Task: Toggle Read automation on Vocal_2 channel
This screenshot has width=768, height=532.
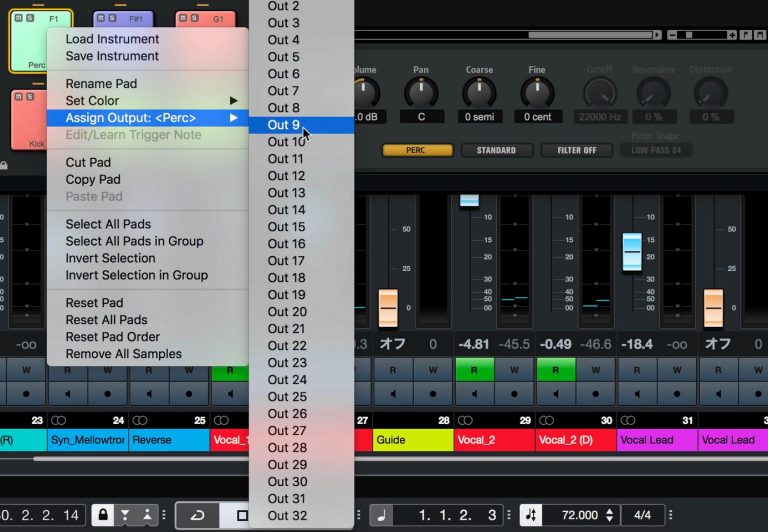Action: (474, 370)
